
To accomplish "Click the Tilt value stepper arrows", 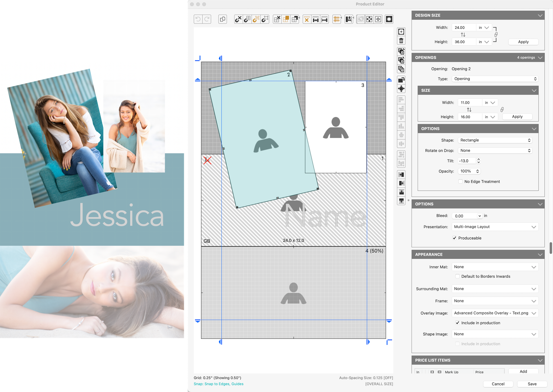I will (479, 161).
